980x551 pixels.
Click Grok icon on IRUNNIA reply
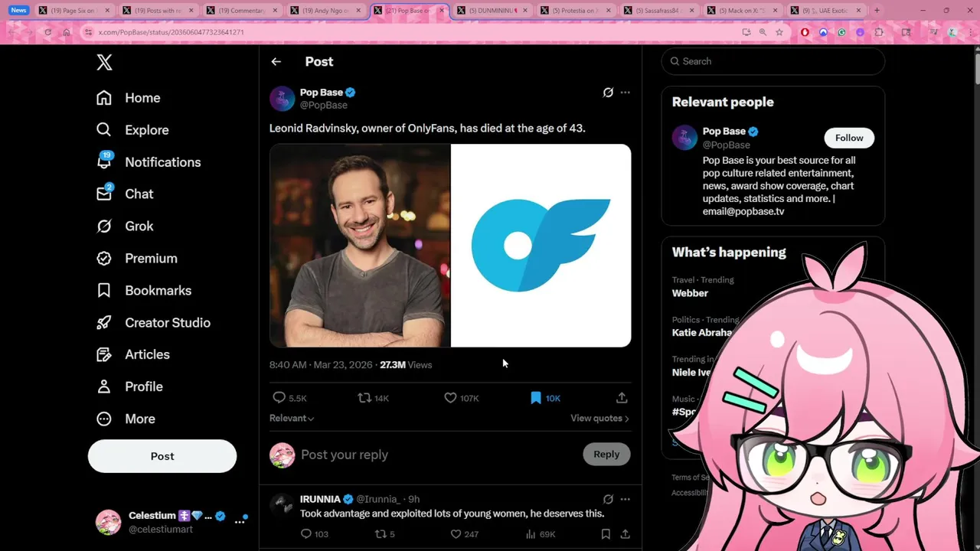point(608,499)
